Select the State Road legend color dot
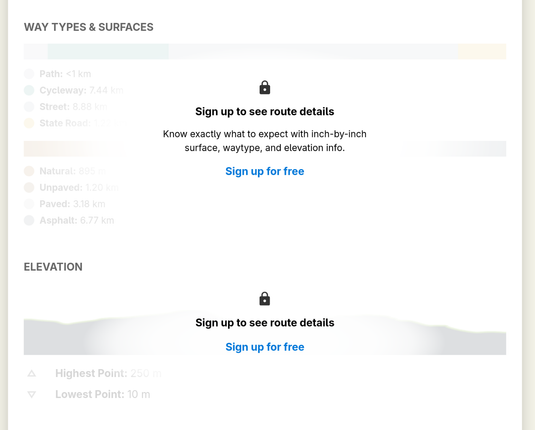535x430 pixels. pos(29,123)
